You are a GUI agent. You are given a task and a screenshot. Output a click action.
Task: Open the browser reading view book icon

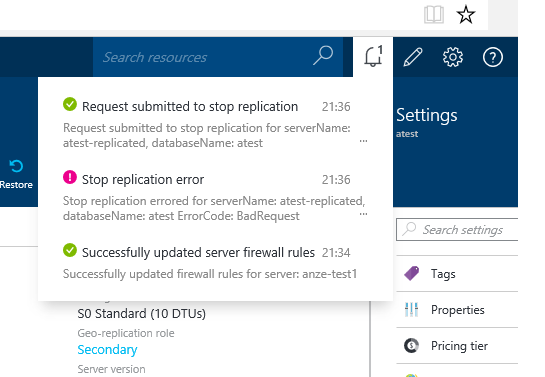[434, 15]
